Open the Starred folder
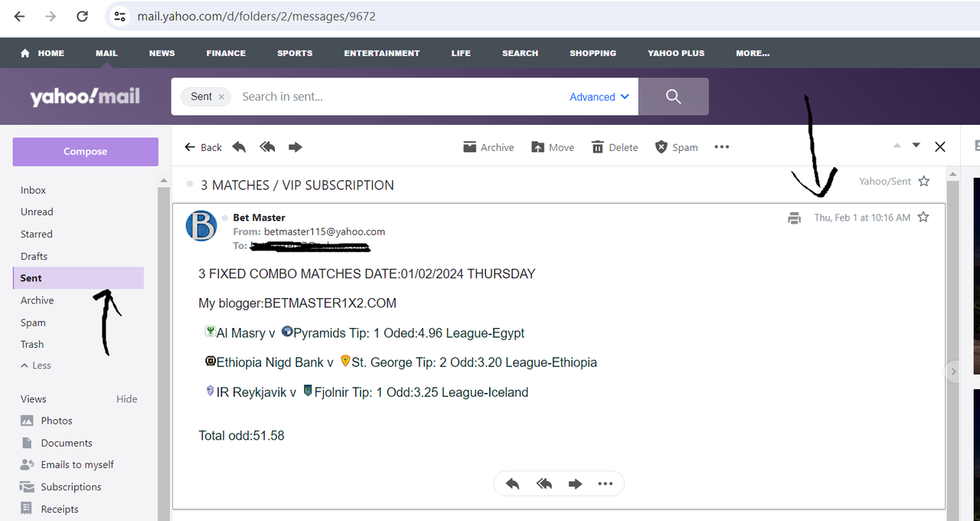 coord(36,234)
